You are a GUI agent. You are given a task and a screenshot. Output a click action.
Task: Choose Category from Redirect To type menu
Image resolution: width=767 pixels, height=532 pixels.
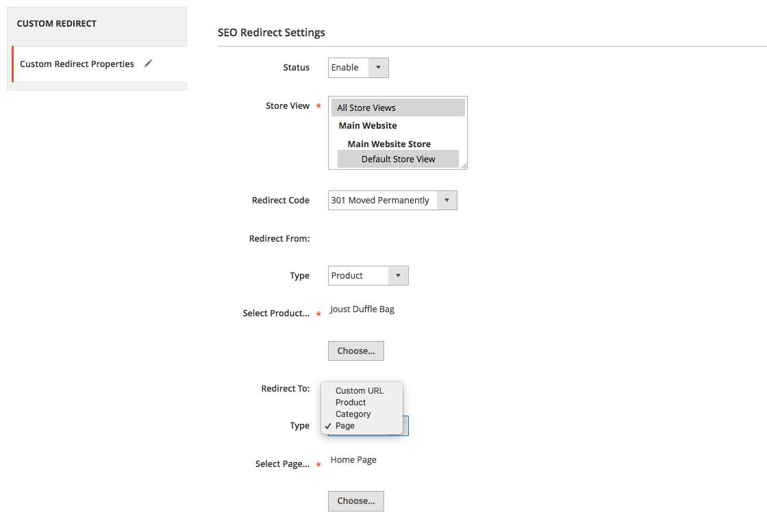[353, 414]
